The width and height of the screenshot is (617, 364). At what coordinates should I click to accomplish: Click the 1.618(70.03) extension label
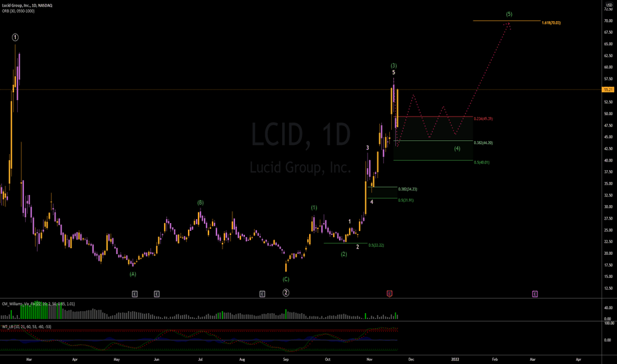pos(551,23)
